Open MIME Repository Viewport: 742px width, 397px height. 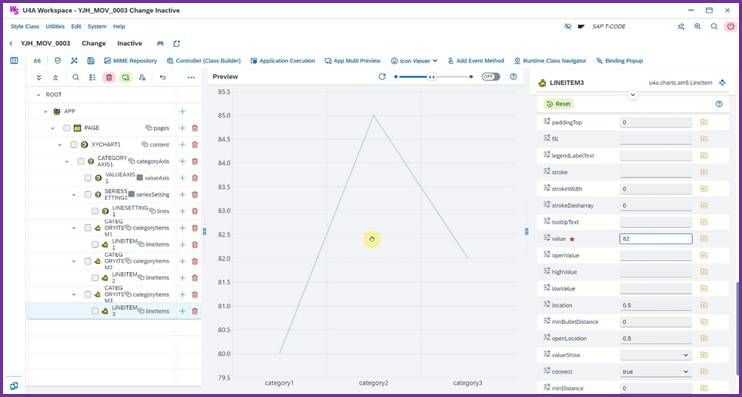131,61
